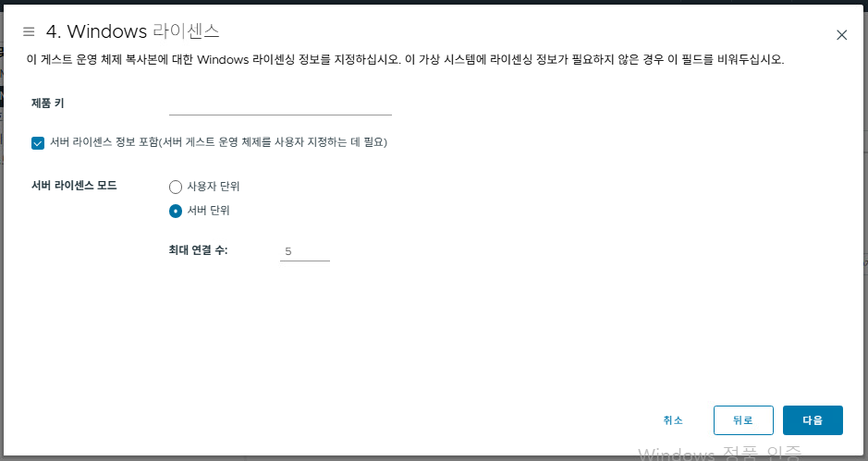Select the 사용자 단위 radio option
This screenshot has width=868, height=461.
176,187
